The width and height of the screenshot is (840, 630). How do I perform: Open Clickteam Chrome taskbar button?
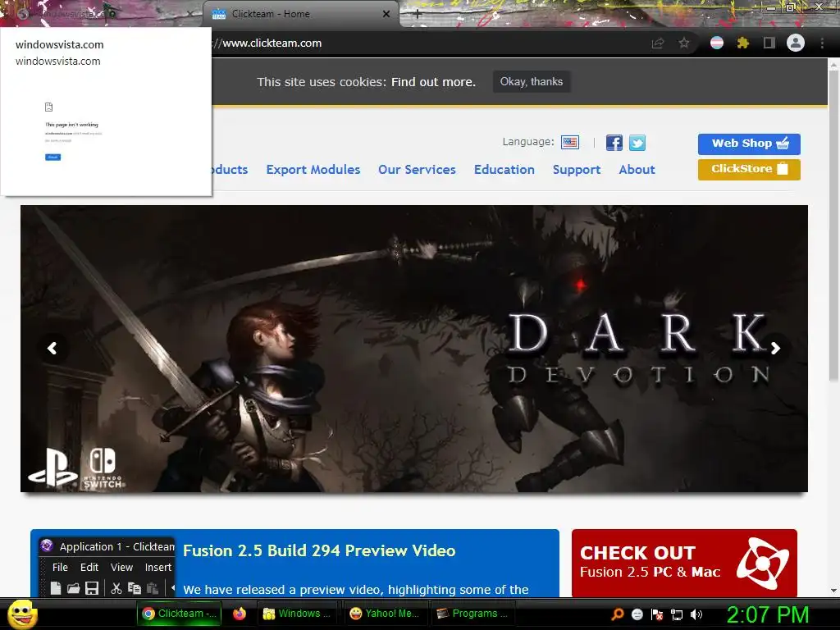tap(179, 614)
